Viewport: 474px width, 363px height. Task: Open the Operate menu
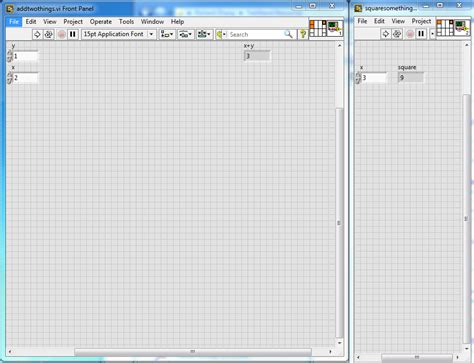(101, 22)
